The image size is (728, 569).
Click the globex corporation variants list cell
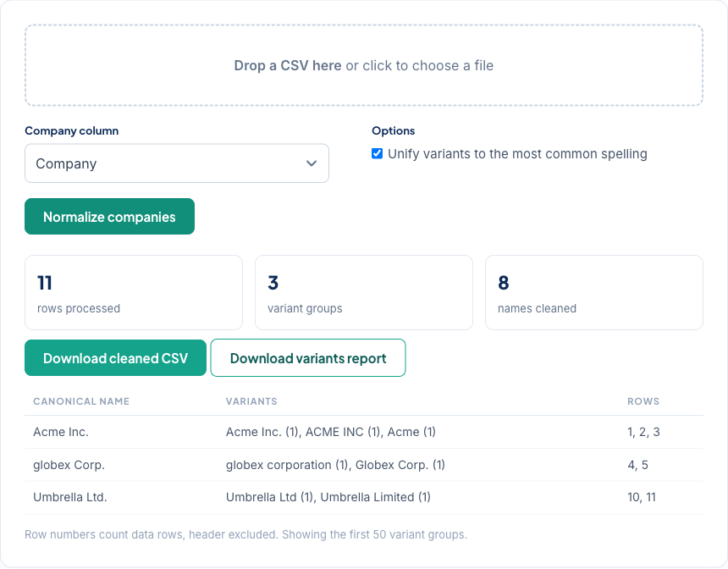336,465
